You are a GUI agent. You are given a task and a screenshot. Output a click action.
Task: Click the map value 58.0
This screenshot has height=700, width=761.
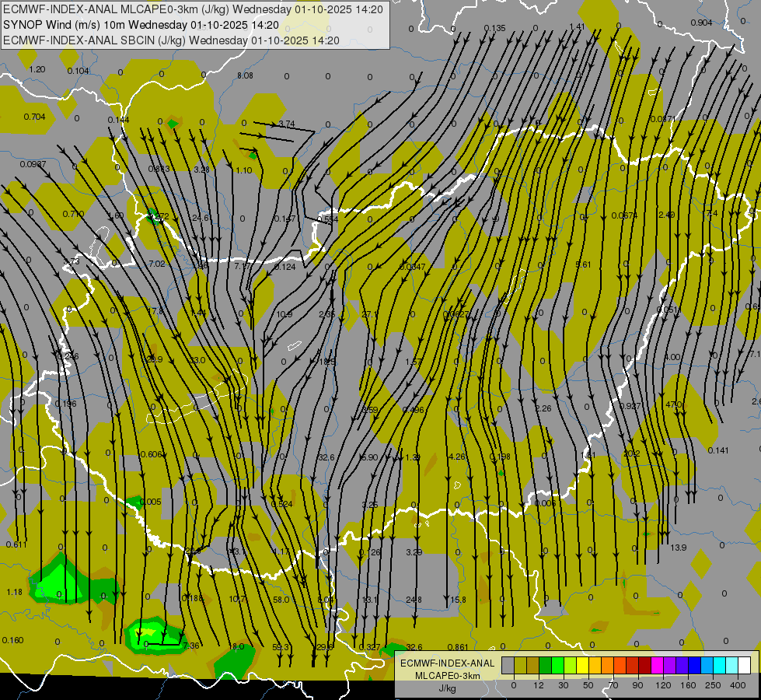[281, 600]
